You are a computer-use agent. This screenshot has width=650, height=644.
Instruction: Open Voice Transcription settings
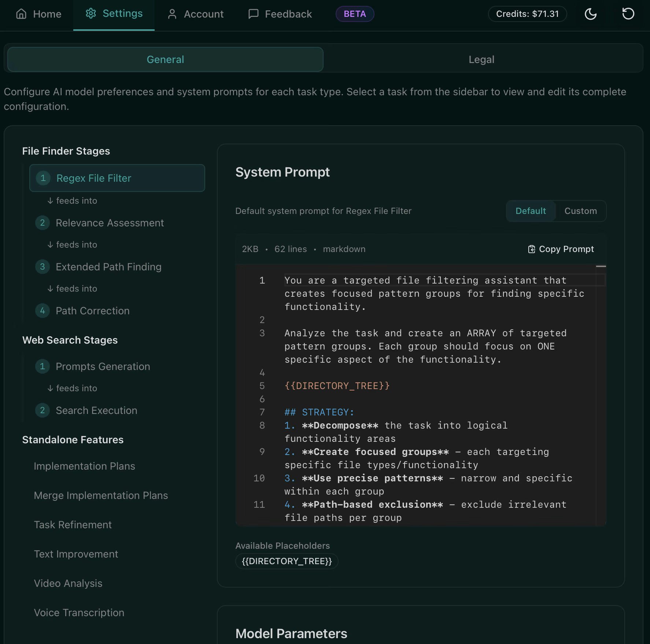pyautogui.click(x=79, y=612)
